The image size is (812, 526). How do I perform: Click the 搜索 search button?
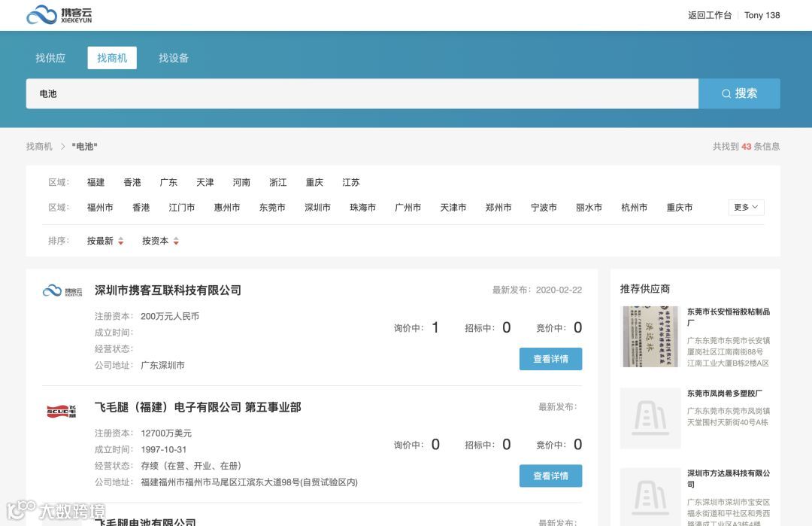point(739,94)
